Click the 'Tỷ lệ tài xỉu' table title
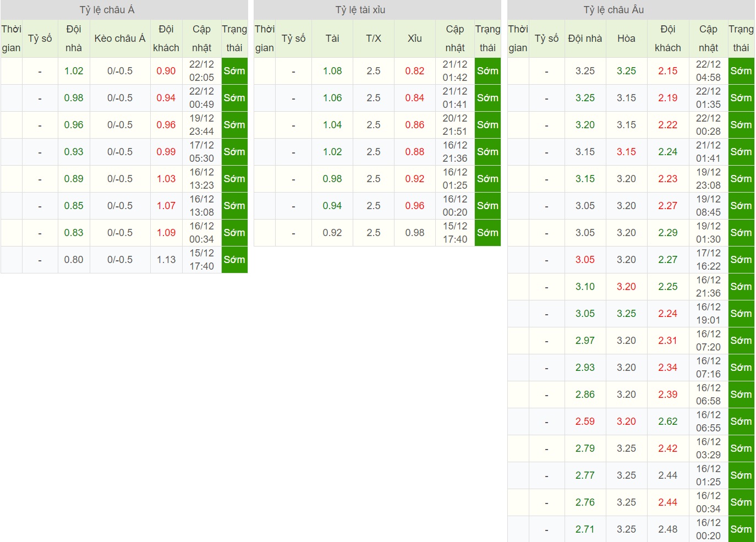Screen dimensions: 756x542 click(x=360, y=10)
